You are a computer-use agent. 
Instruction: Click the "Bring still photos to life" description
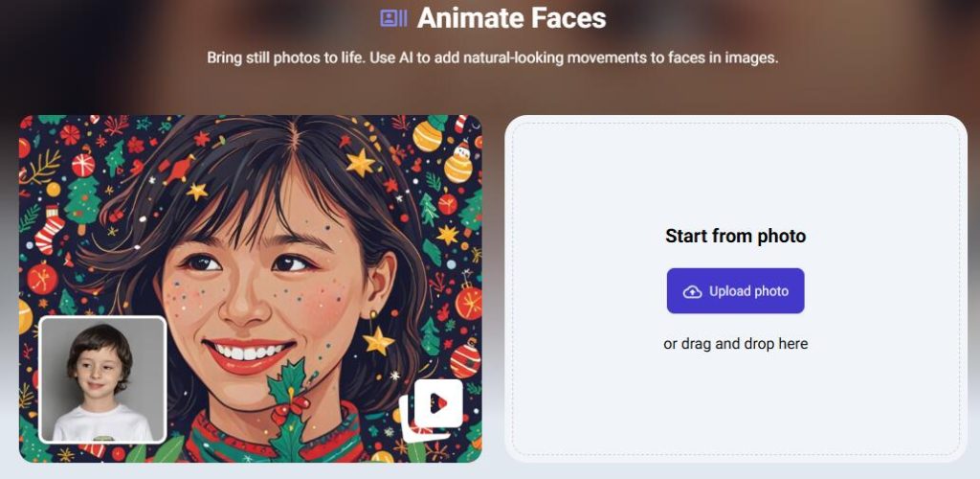click(x=492, y=57)
